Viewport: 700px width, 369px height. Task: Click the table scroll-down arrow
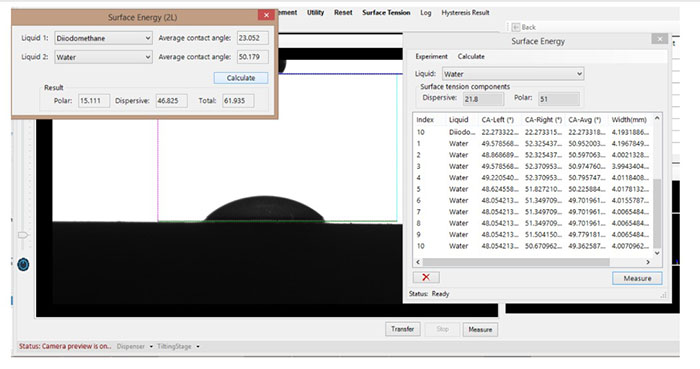[x=657, y=253]
